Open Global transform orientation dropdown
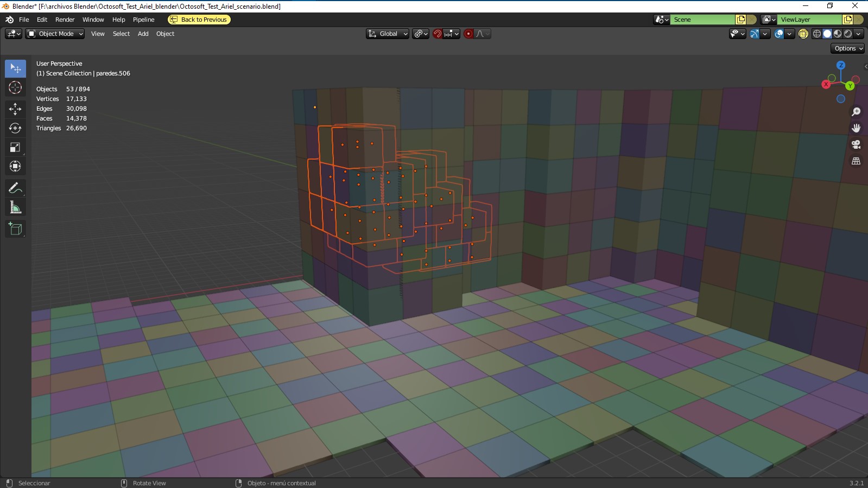 [388, 34]
